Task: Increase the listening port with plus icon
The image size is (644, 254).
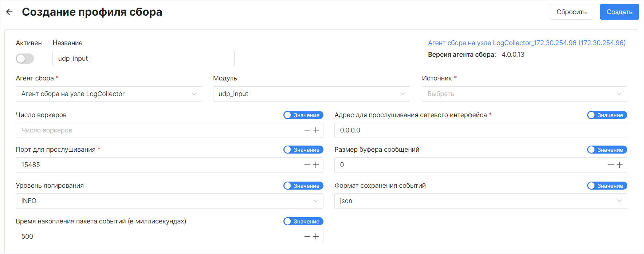Action: pos(316,165)
